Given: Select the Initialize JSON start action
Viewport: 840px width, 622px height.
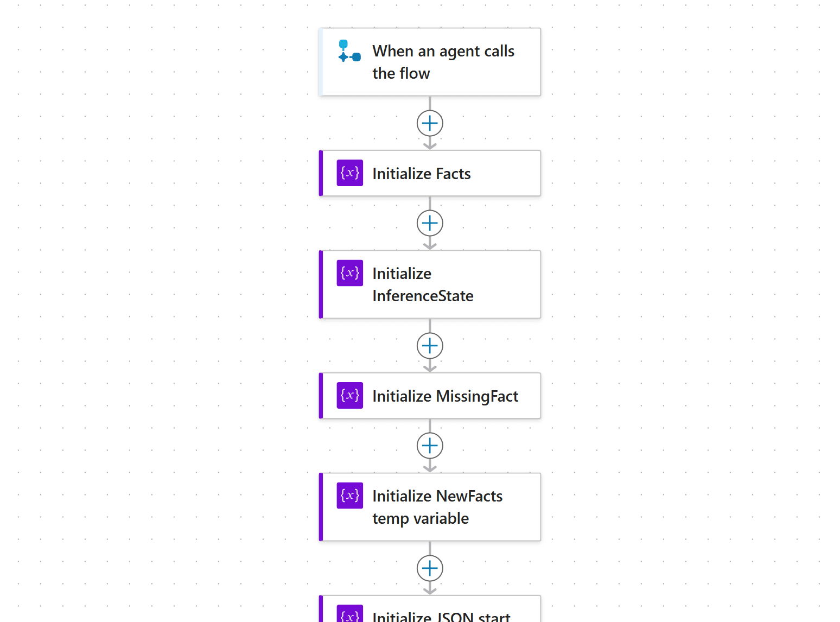Looking at the screenshot, I should click(430, 609).
